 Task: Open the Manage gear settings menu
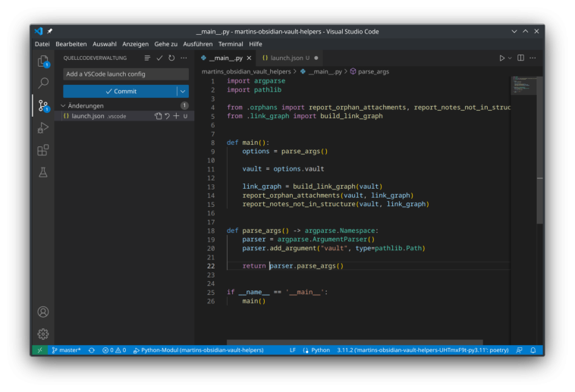click(x=43, y=334)
